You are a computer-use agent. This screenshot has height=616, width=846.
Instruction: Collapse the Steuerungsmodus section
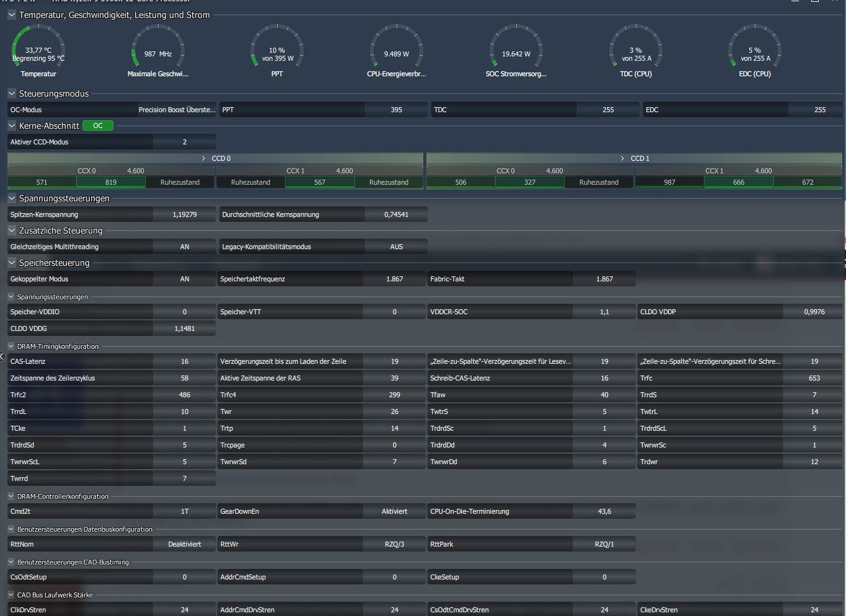pyautogui.click(x=11, y=94)
